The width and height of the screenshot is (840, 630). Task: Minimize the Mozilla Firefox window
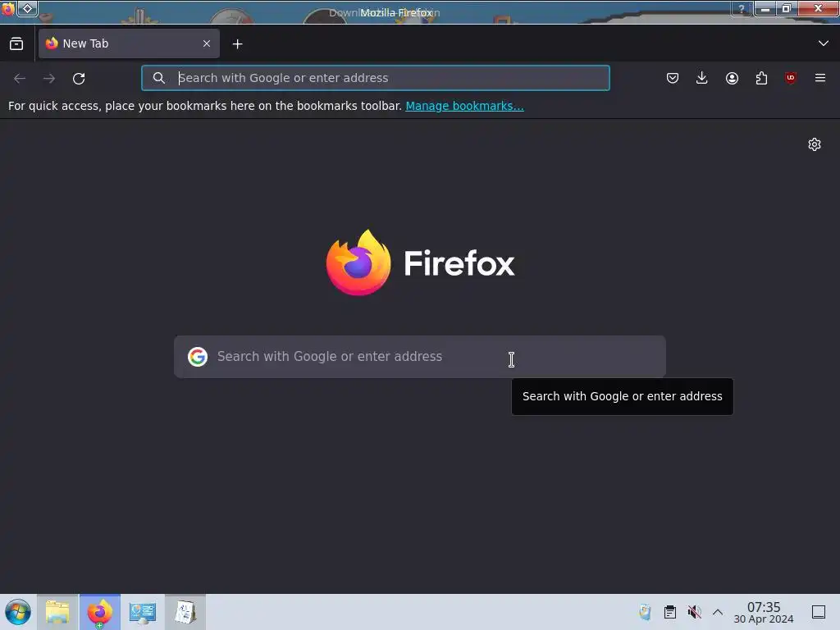pyautogui.click(x=765, y=8)
